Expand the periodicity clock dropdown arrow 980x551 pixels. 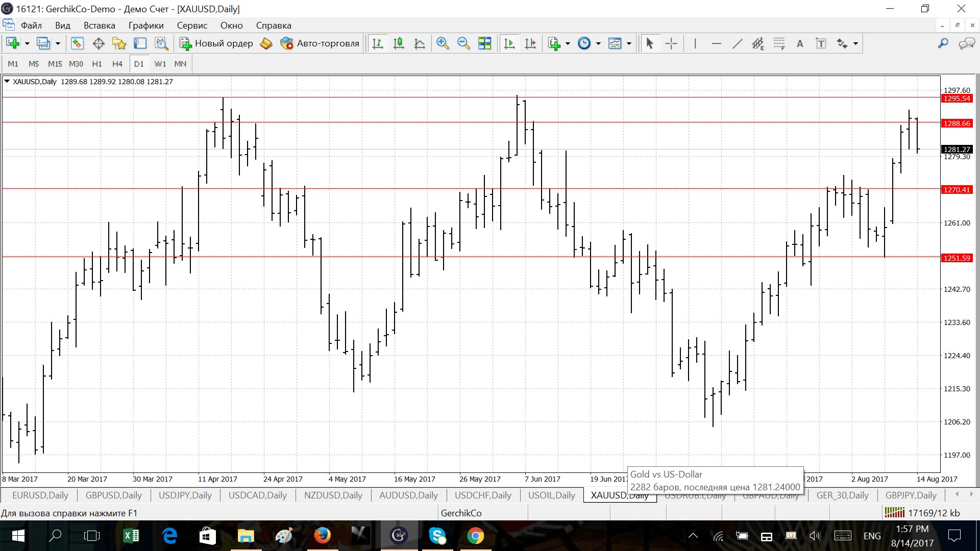point(598,43)
